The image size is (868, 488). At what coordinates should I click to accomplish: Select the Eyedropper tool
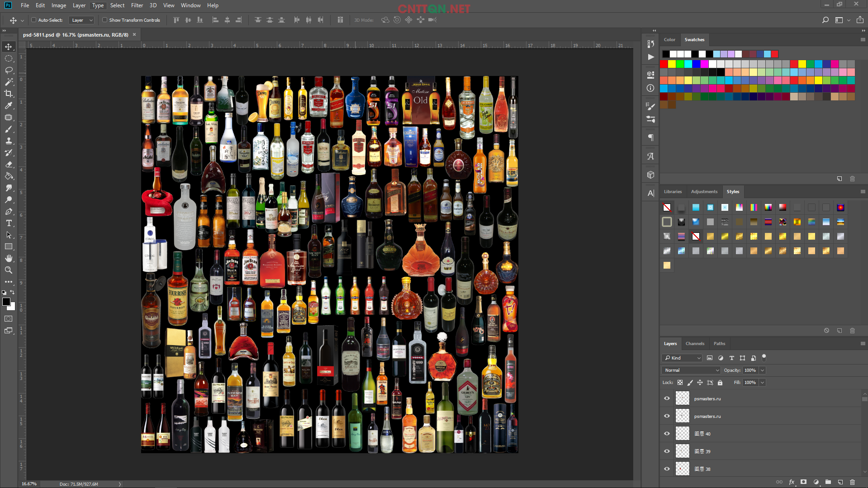coord(9,105)
